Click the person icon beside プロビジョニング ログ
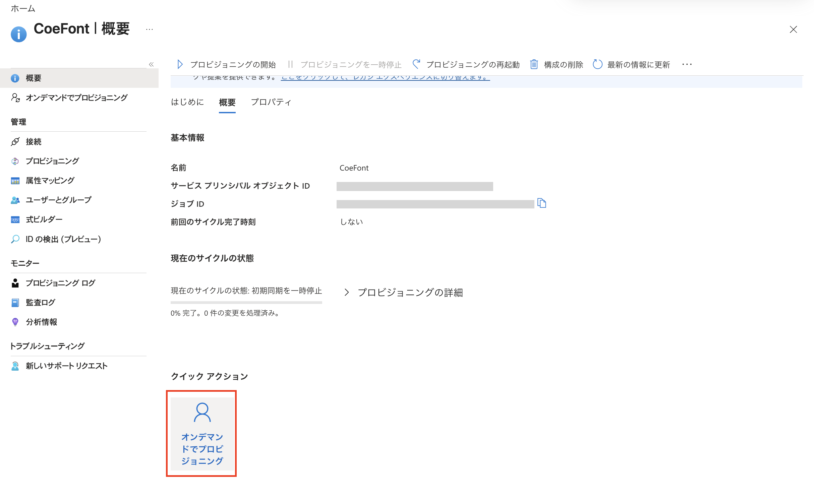This screenshot has height=504, width=814. tap(15, 283)
